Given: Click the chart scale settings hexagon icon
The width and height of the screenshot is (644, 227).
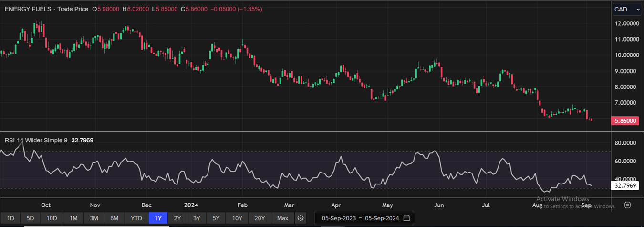Looking at the screenshot, I should click(x=628, y=205).
